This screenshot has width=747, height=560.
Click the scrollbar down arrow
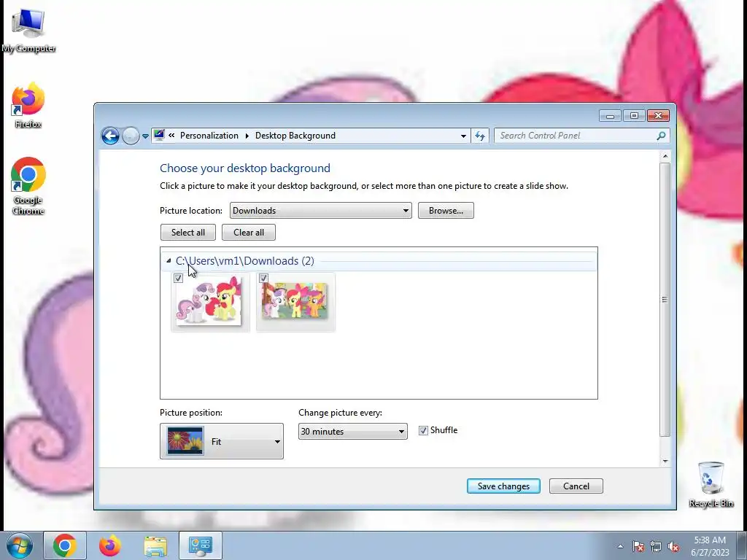pos(665,461)
